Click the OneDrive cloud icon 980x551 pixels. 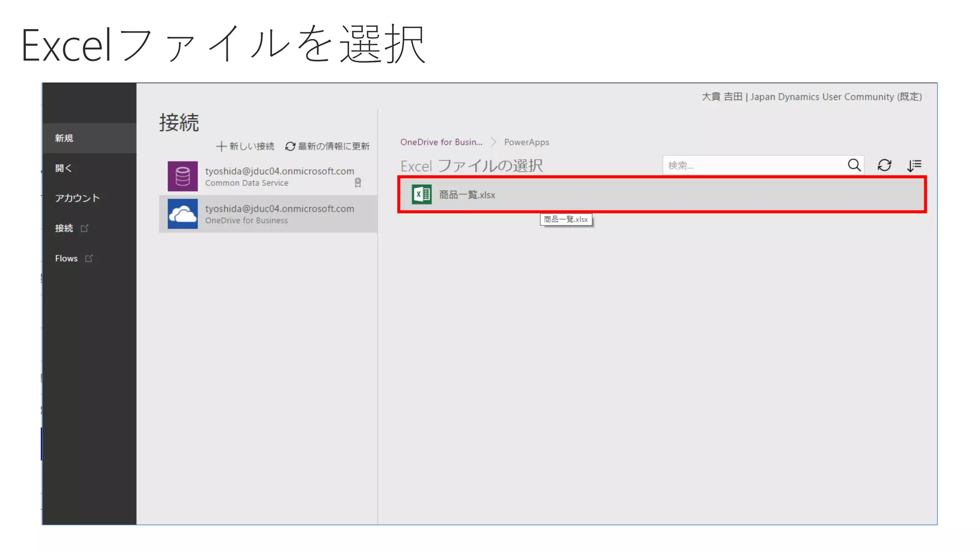(182, 214)
